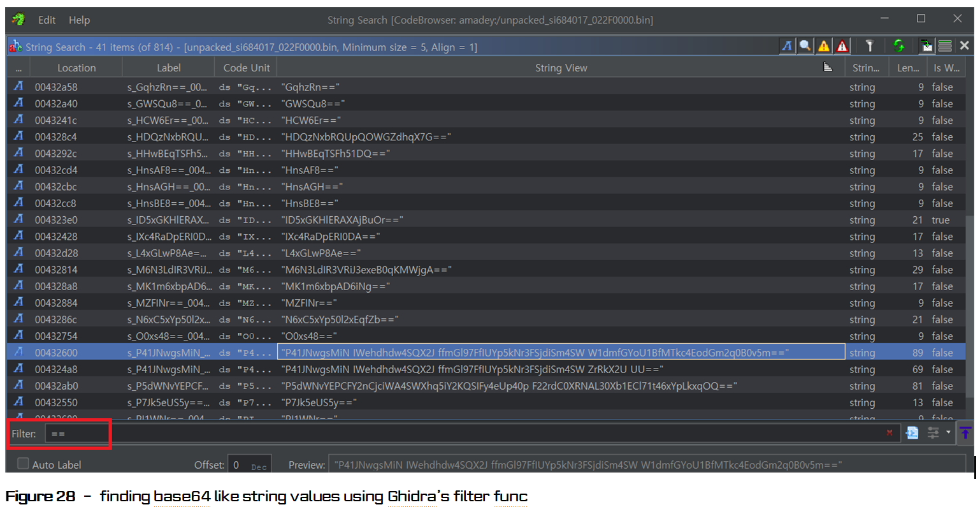Select the "HnsAF8==" string row
980x507 pixels.
[310, 170]
